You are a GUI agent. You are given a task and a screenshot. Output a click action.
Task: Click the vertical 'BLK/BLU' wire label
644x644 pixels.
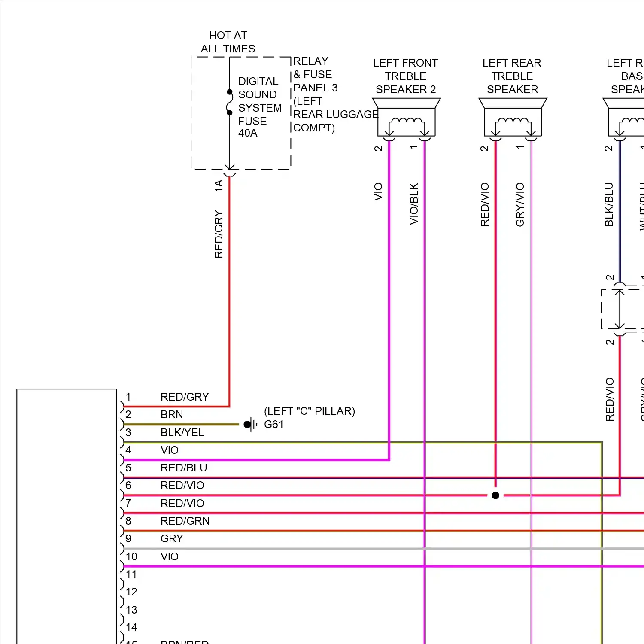(609, 204)
